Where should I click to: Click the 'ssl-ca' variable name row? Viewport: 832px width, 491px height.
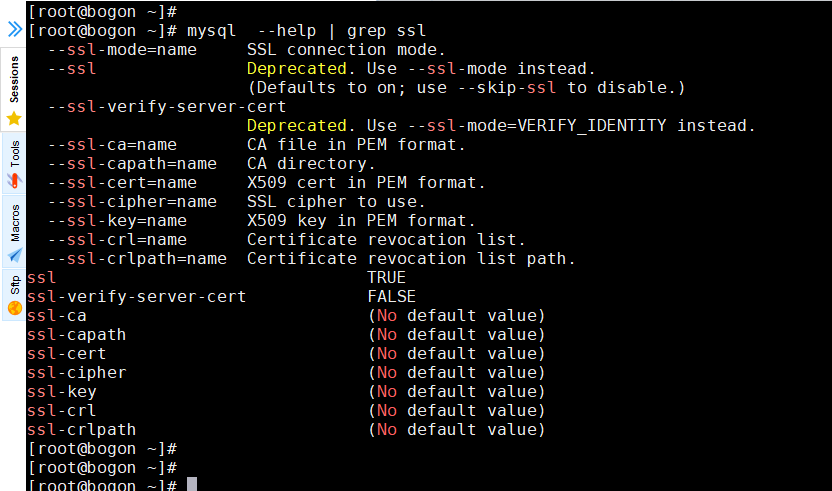point(57,316)
